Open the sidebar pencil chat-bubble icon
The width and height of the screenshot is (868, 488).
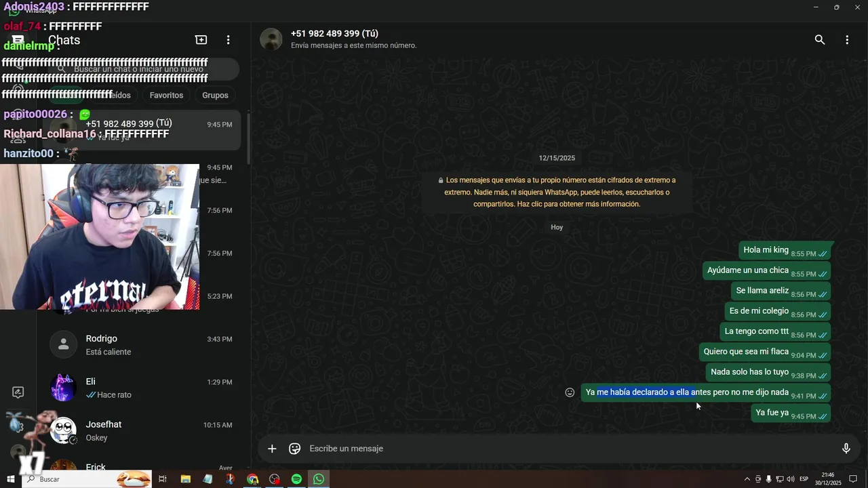(18, 392)
